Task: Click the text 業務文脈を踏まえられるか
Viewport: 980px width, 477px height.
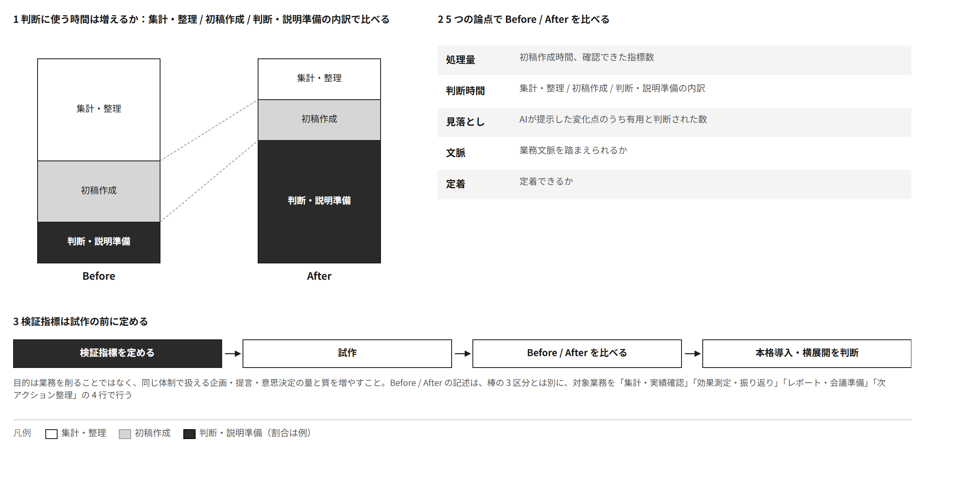Action: pyautogui.click(x=573, y=150)
